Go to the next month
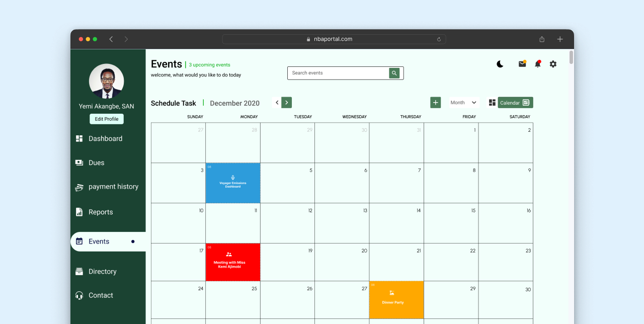This screenshot has width=644, height=324. (x=287, y=103)
